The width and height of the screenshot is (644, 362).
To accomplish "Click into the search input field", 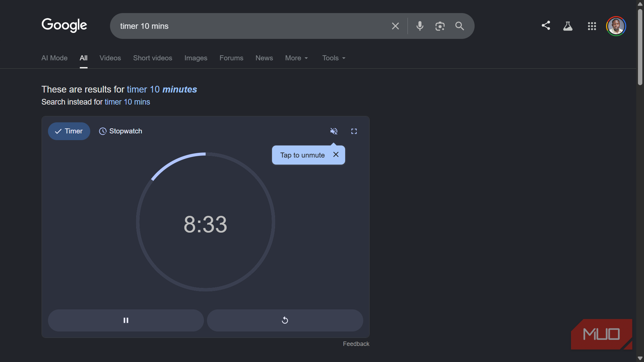I will pyautogui.click(x=252, y=26).
